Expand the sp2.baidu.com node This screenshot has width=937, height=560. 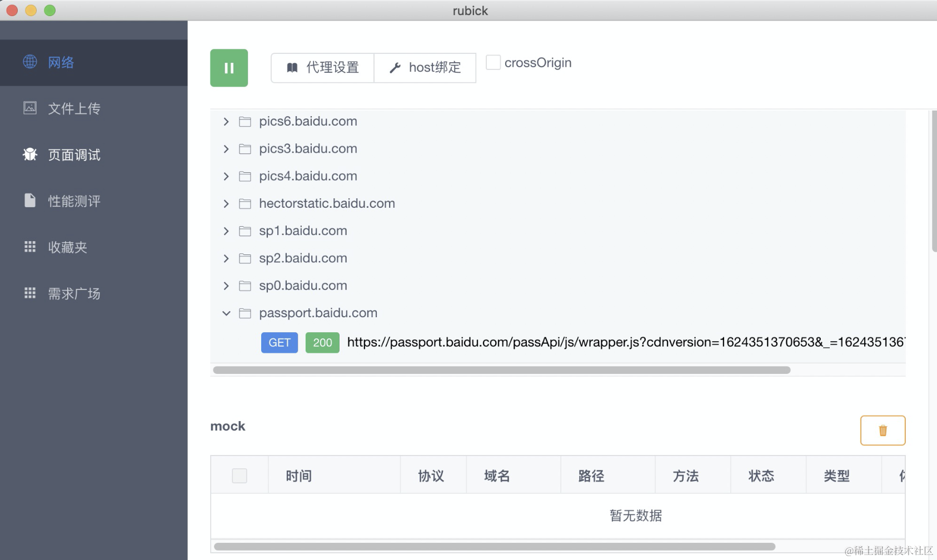click(x=226, y=258)
